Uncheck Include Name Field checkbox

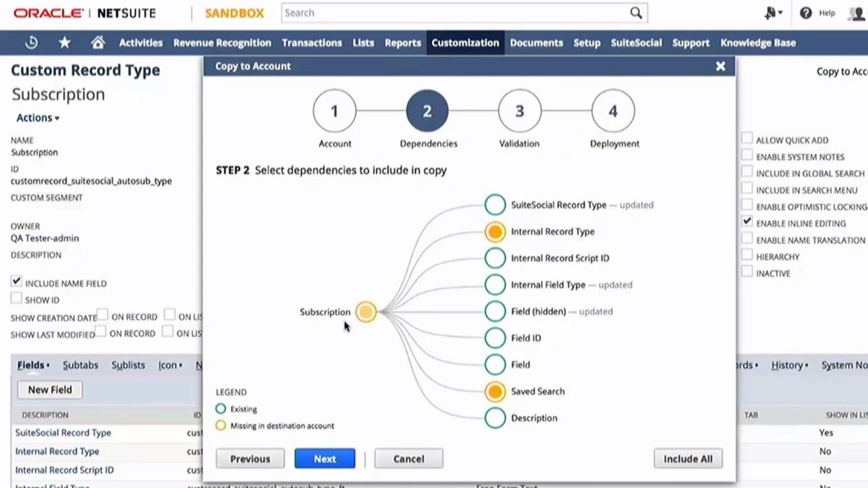pyautogui.click(x=16, y=281)
